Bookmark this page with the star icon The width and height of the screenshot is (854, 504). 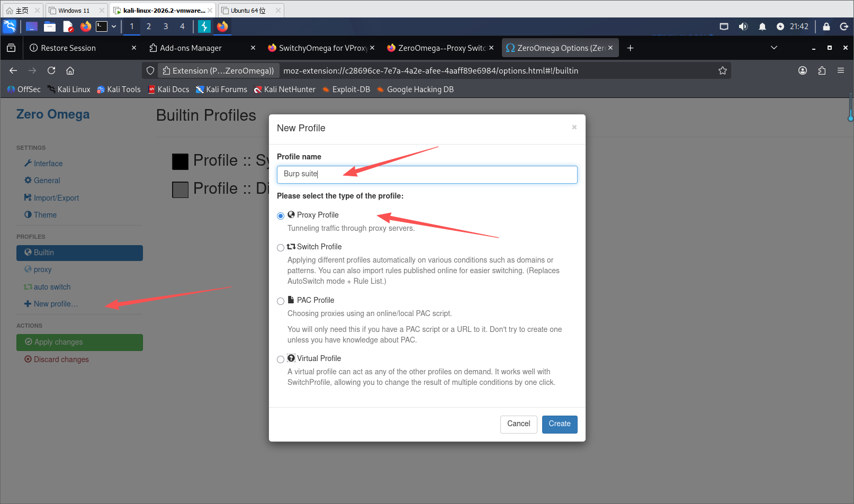pos(722,70)
